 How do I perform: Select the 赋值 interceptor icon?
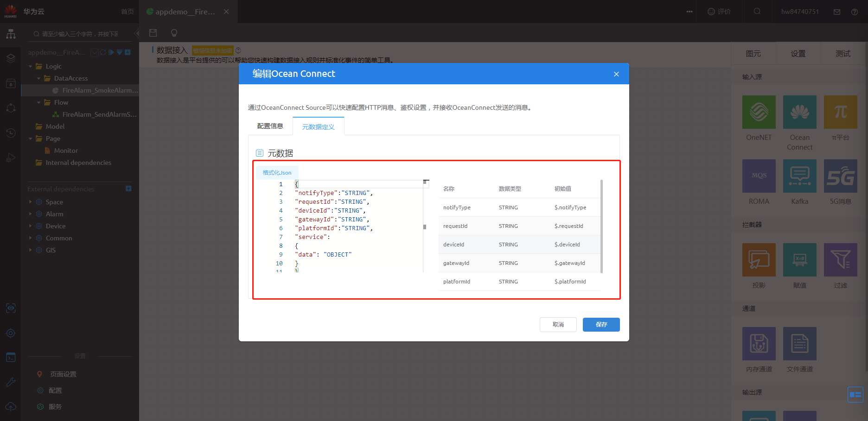[x=800, y=260]
